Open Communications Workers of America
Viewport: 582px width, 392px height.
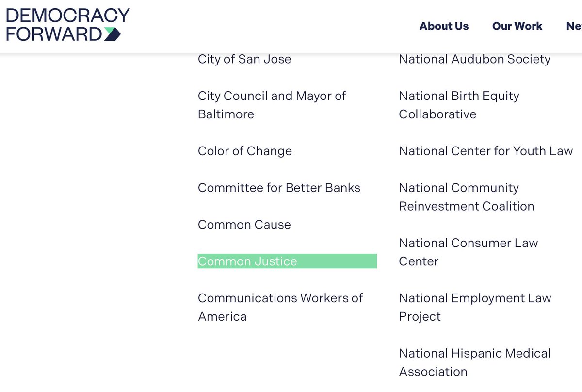pos(280,307)
